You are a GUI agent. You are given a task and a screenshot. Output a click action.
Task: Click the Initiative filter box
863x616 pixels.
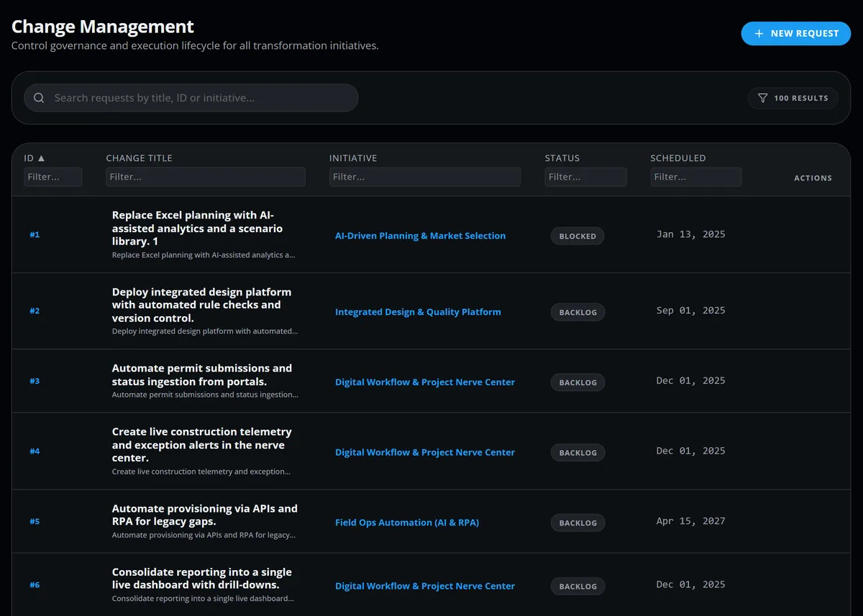pyautogui.click(x=425, y=177)
